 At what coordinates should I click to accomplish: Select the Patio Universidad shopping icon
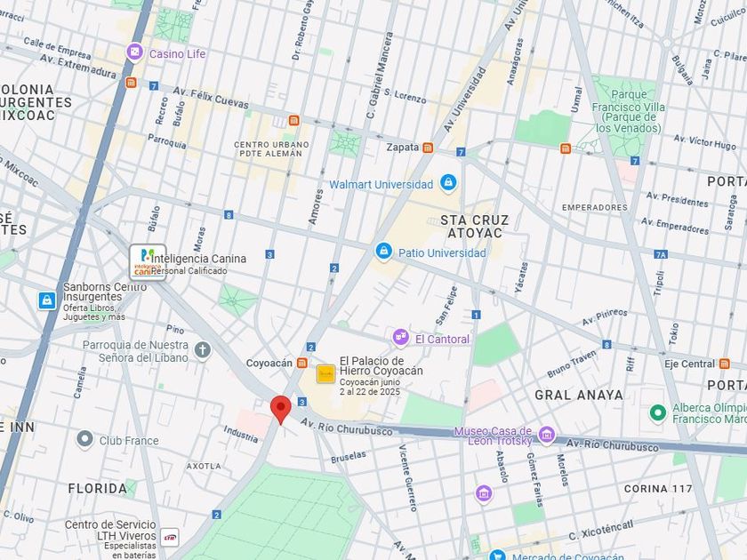383,252
